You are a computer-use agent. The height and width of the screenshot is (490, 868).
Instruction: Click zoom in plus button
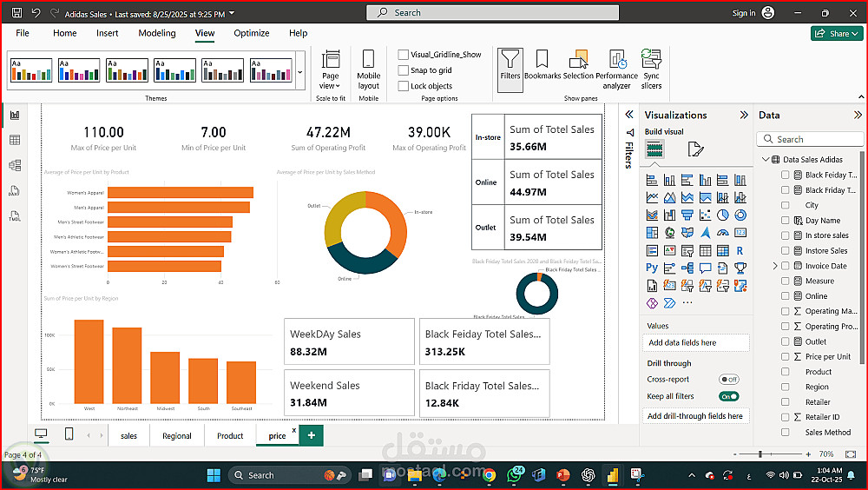(808, 454)
